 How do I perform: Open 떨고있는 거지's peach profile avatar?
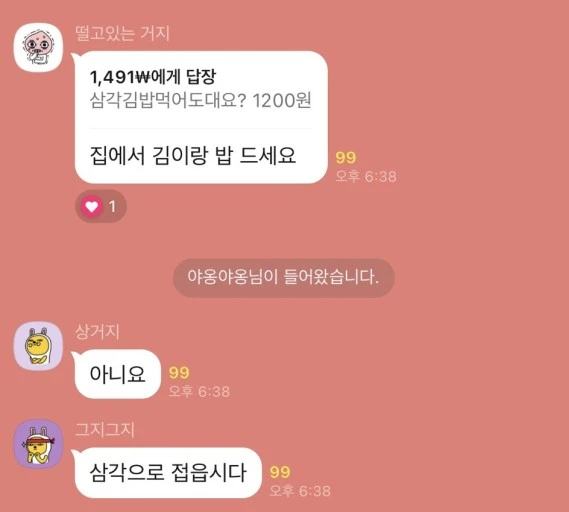tap(38, 48)
